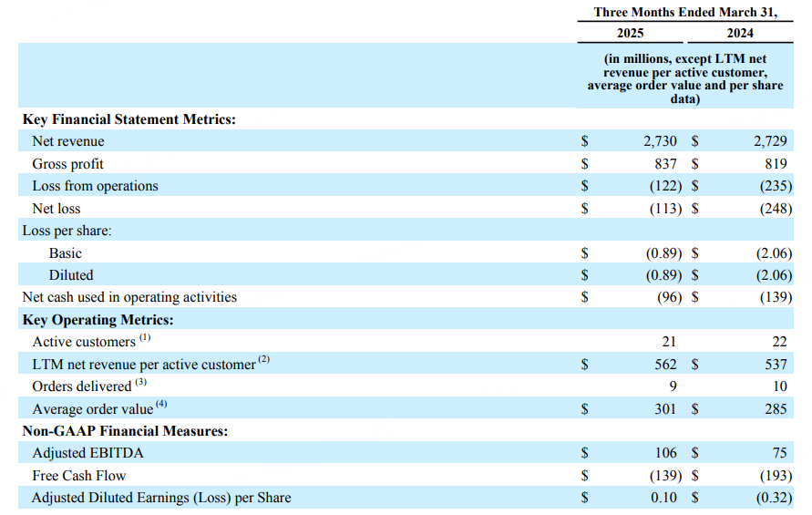
Task: Click 'Net cash used in operating activities'
Action: pyautogui.click(x=129, y=297)
